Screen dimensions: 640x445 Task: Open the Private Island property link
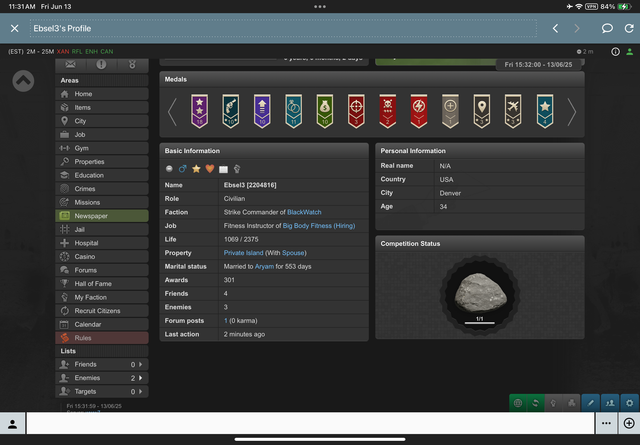coord(243,253)
